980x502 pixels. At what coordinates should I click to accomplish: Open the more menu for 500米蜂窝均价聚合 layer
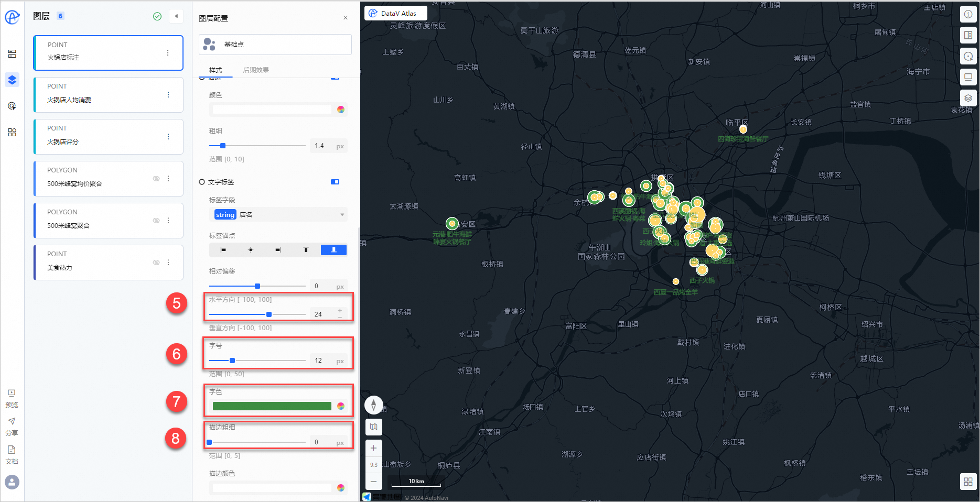(x=168, y=179)
